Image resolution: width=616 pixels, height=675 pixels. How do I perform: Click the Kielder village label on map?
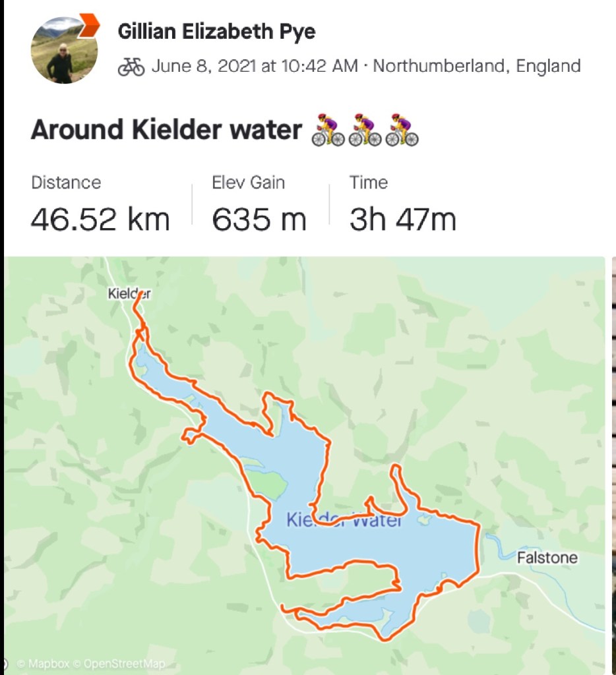129,294
